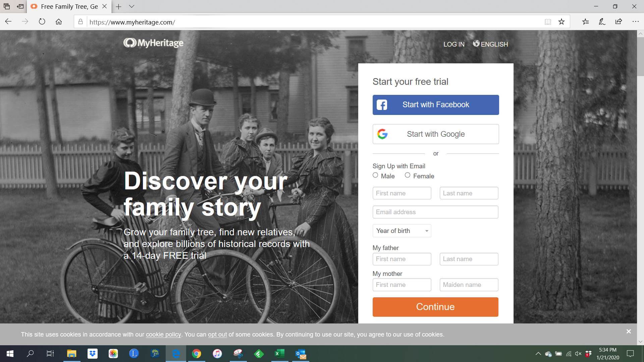Open Dropbox from taskbar
The width and height of the screenshot is (644, 362).
(x=92, y=354)
